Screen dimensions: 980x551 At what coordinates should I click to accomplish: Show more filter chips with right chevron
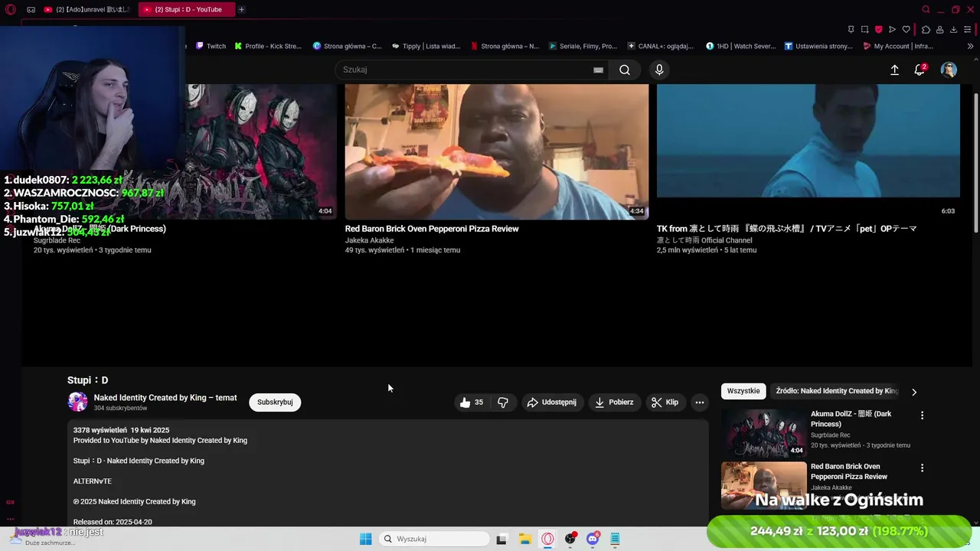[x=913, y=392]
